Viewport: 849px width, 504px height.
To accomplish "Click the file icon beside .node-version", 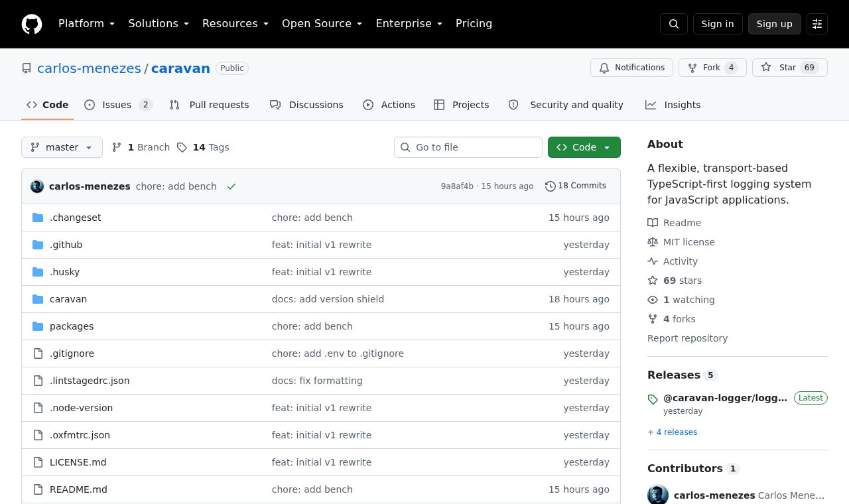I will click(x=38, y=408).
